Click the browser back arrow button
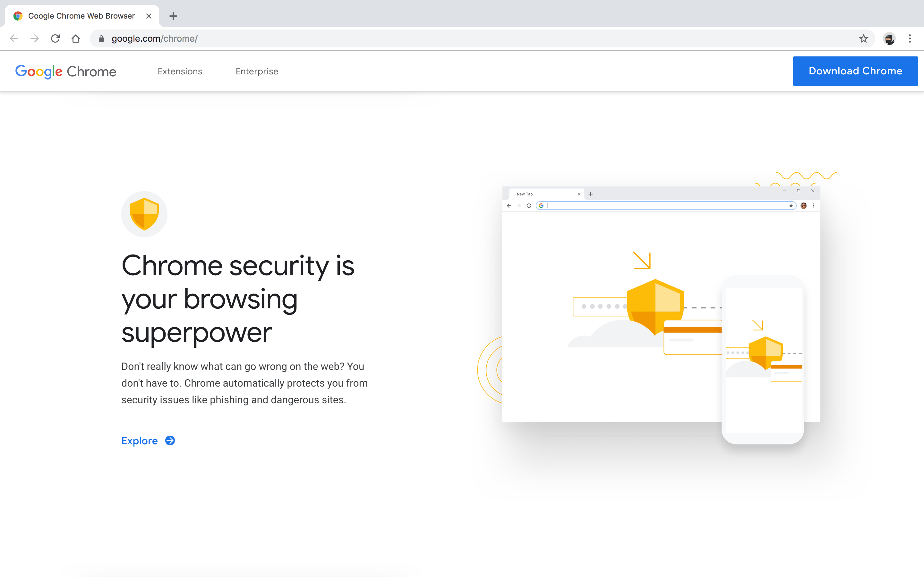This screenshot has height=577, width=924. [14, 38]
